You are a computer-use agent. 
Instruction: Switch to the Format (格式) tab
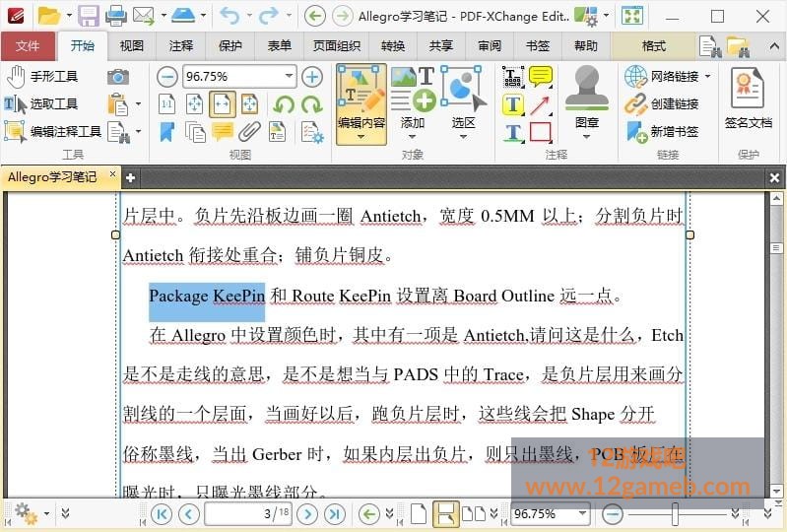[653, 45]
